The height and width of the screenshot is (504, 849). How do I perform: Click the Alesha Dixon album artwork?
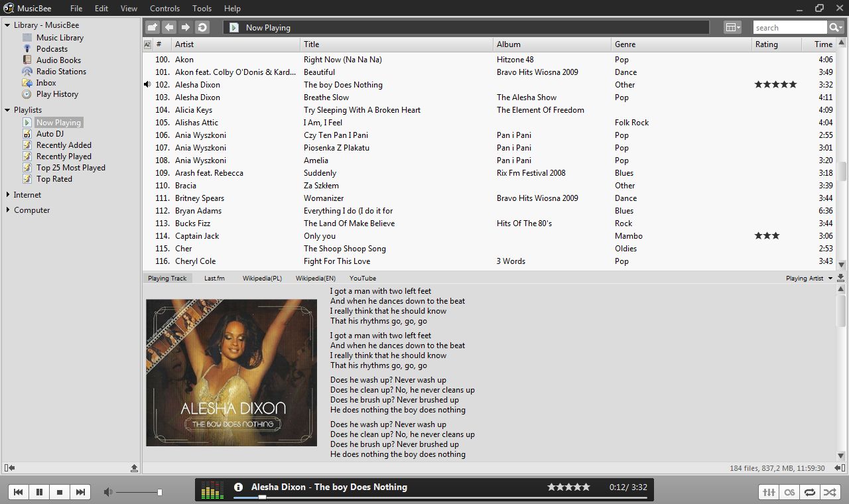pyautogui.click(x=231, y=373)
